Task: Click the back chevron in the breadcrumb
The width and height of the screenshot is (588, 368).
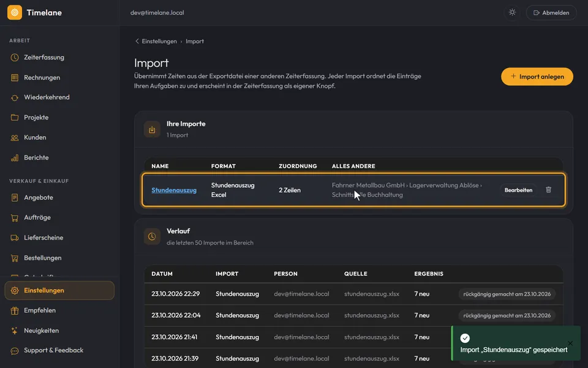Action: [x=137, y=41]
